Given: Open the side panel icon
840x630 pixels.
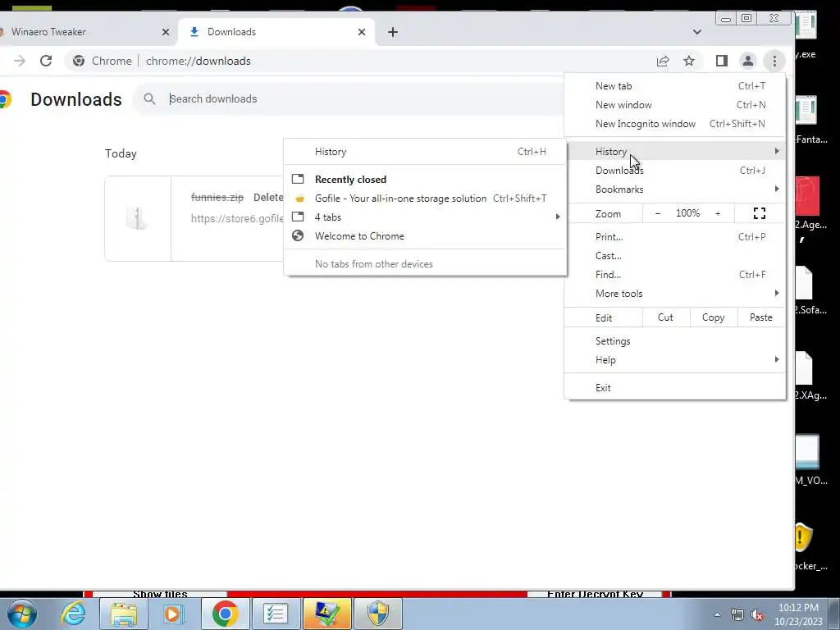Looking at the screenshot, I should (722, 61).
